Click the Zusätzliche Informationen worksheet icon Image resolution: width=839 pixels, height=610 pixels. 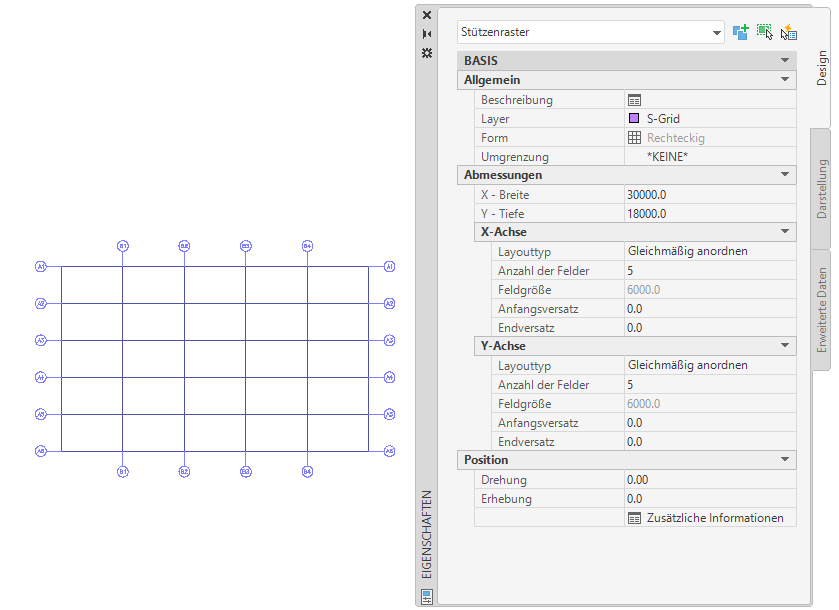(634, 518)
